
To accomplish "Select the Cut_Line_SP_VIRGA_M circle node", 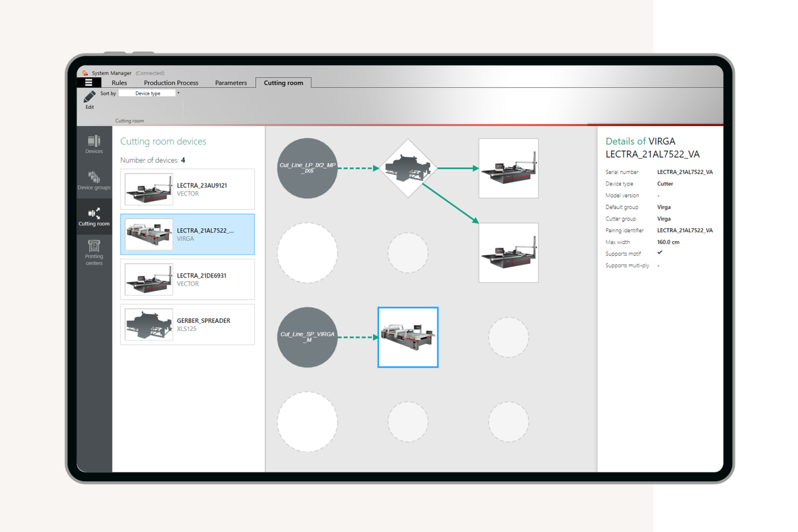I will [x=307, y=337].
